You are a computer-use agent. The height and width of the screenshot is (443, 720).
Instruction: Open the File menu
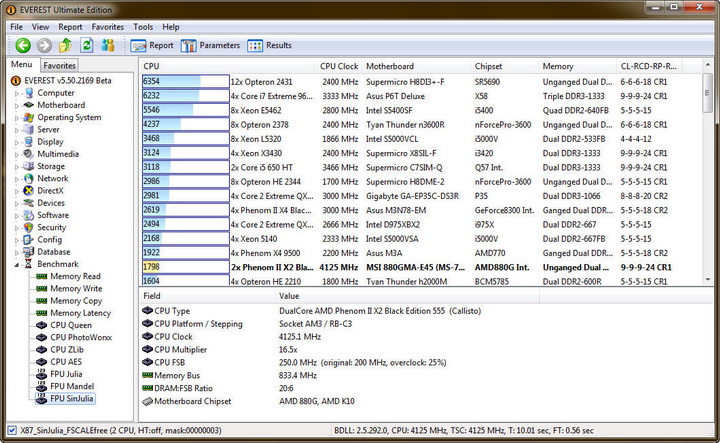click(x=17, y=27)
